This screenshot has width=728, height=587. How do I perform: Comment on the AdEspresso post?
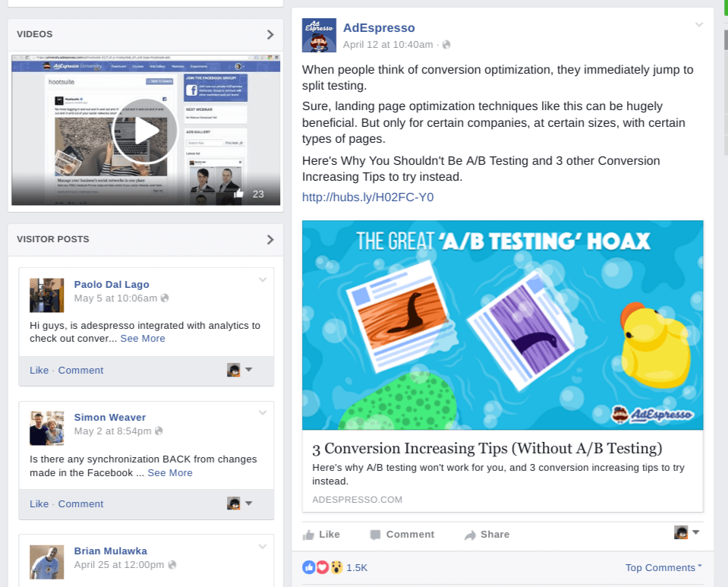tap(402, 535)
